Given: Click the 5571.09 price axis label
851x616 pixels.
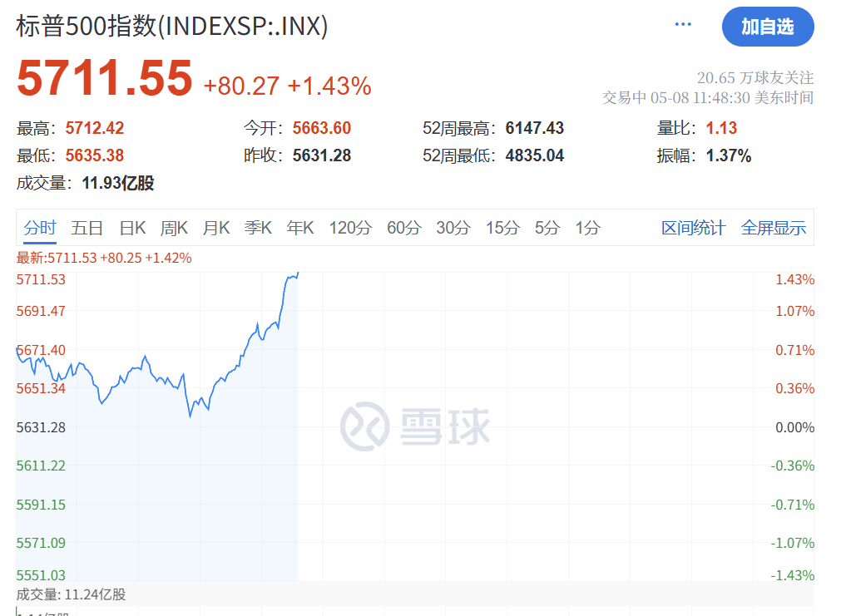Looking at the screenshot, I should coord(41,543).
